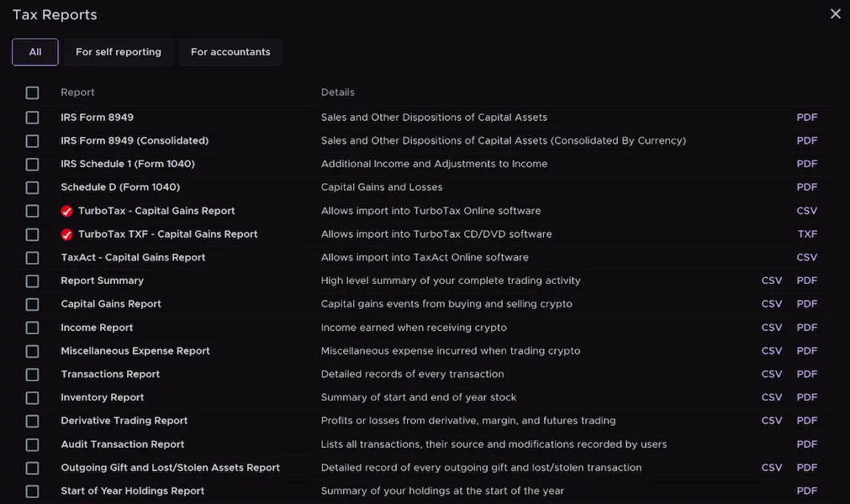The height and width of the screenshot is (504, 850).
Task: Close the Tax Reports dialog
Action: pos(836,14)
